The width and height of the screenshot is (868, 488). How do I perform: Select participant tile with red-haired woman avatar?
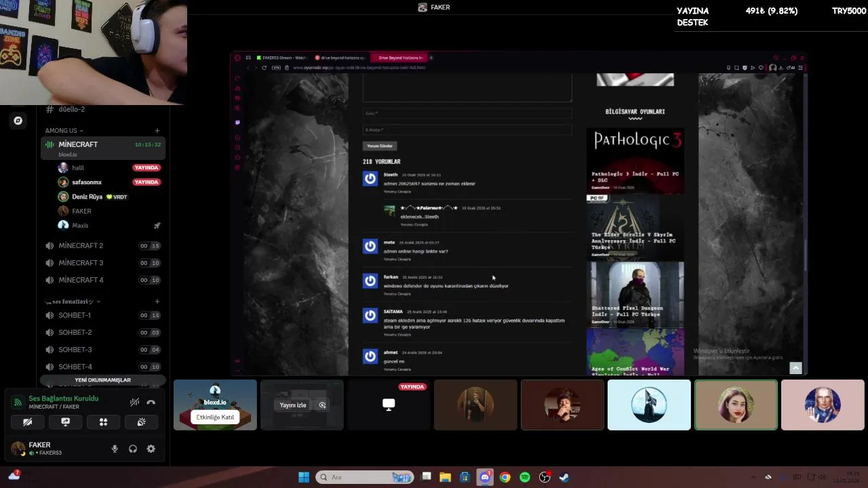(x=736, y=405)
